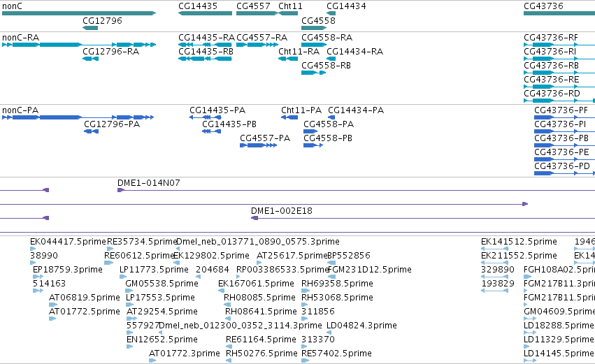Select the nonC gene label
595x364 pixels.
[12, 6]
